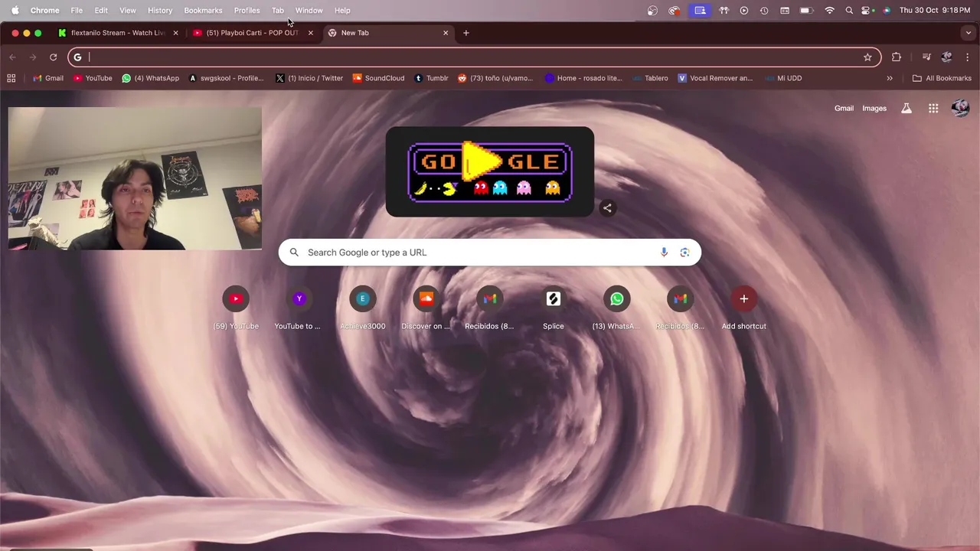Open the Window menu
This screenshot has height=551, width=980.
click(309, 10)
